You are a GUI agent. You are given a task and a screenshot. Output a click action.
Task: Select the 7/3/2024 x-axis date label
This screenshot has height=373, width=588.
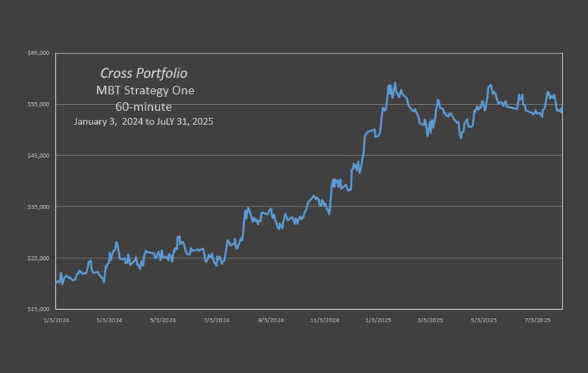[x=216, y=320]
